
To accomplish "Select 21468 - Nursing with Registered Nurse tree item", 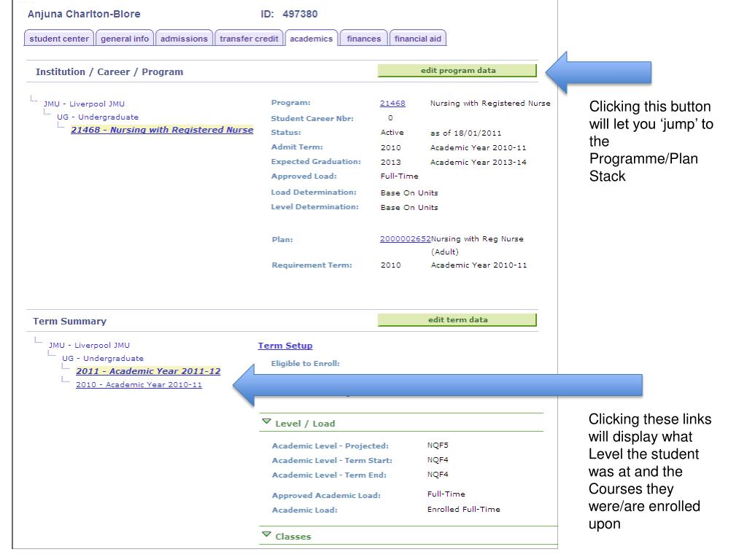I will pyautogui.click(x=162, y=130).
